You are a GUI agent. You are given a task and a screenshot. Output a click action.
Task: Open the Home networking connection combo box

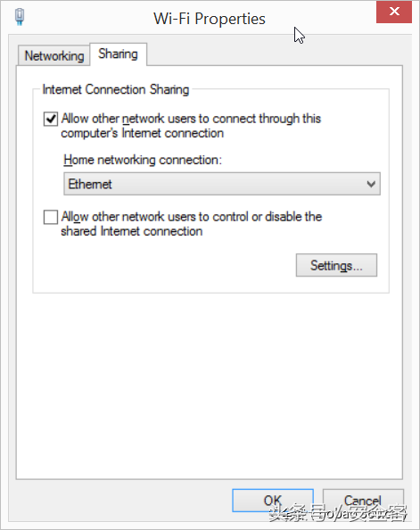tap(222, 184)
